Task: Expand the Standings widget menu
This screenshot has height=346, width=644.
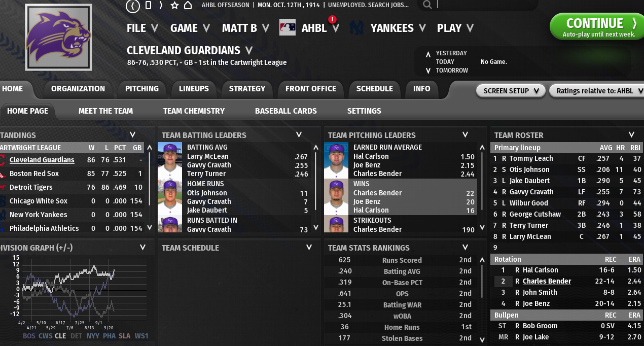Action: (132, 135)
